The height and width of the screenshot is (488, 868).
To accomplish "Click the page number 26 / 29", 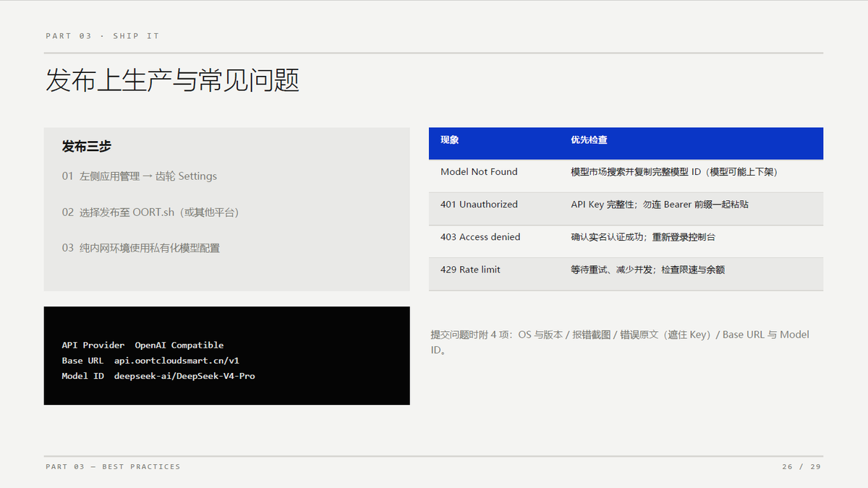I will pyautogui.click(x=801, y=466).
